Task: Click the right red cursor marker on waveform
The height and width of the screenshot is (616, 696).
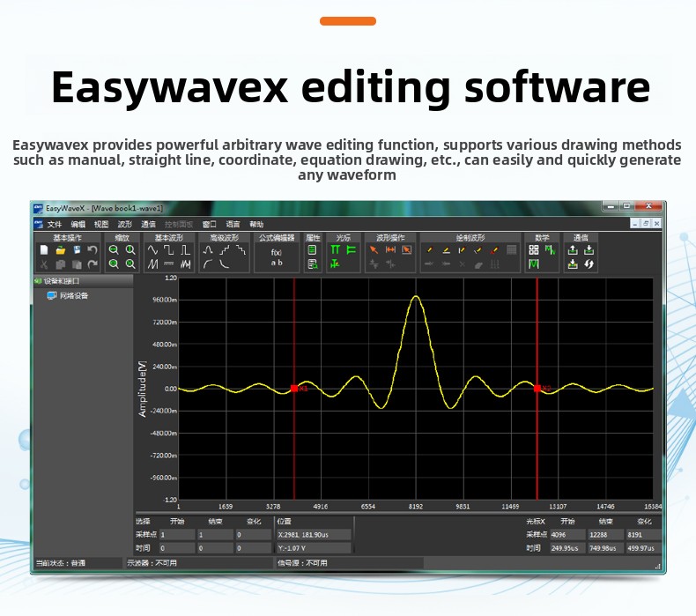Action: click(537, 388)
